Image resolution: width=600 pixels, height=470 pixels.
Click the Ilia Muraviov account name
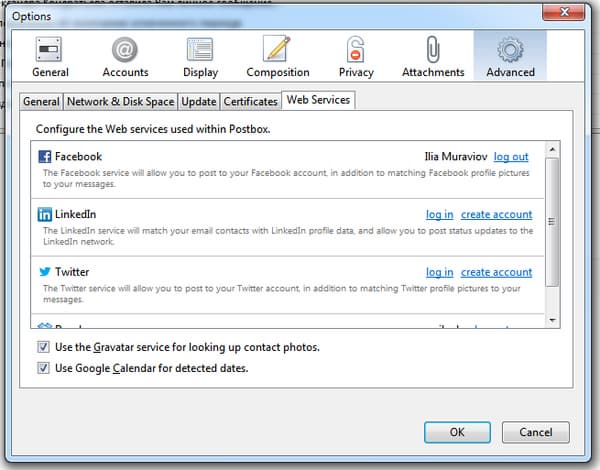456,157
